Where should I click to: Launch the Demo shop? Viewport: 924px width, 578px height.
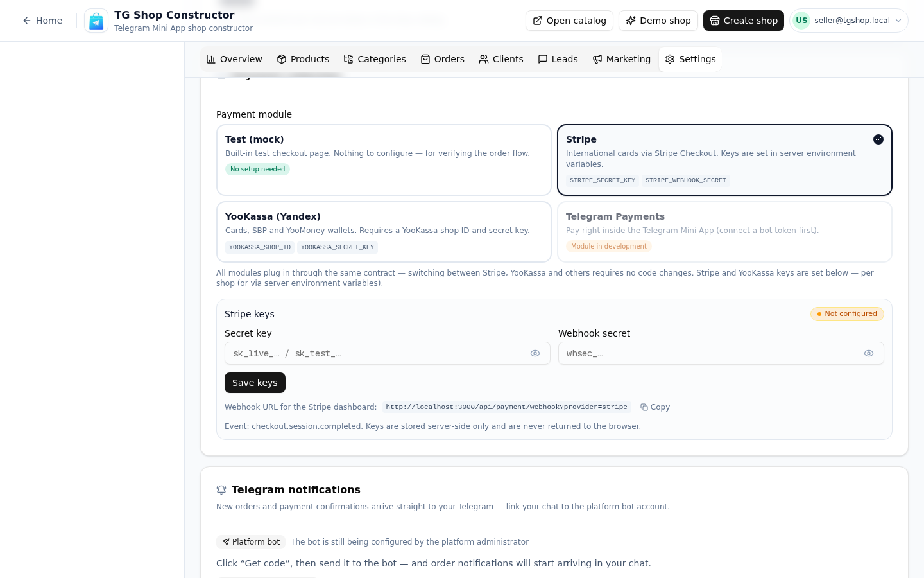[658, 21]
